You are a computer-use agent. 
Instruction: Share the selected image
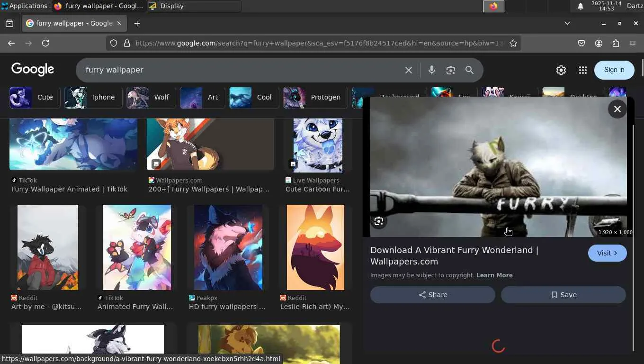pos(433,295)
